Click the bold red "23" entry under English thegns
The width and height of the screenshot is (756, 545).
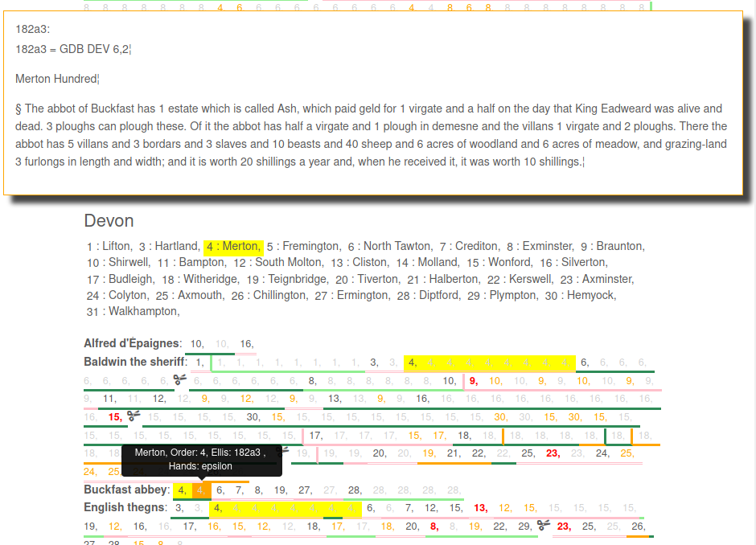[x=563, y=527]
